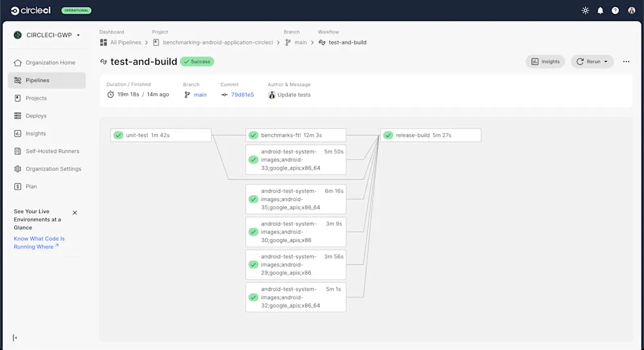Open the android-30 system images job
This screenshot has width=644, height=350.
click(x=296, y=232)
